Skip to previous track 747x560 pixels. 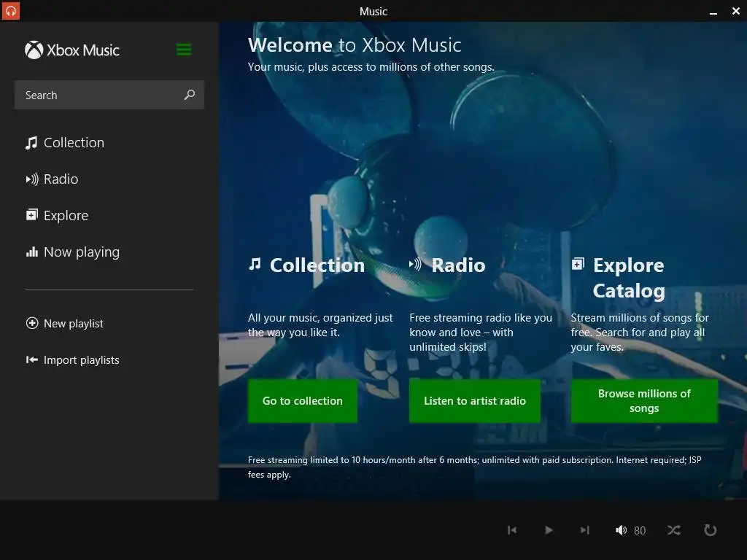pyautogui.click(x=512, y=530)
